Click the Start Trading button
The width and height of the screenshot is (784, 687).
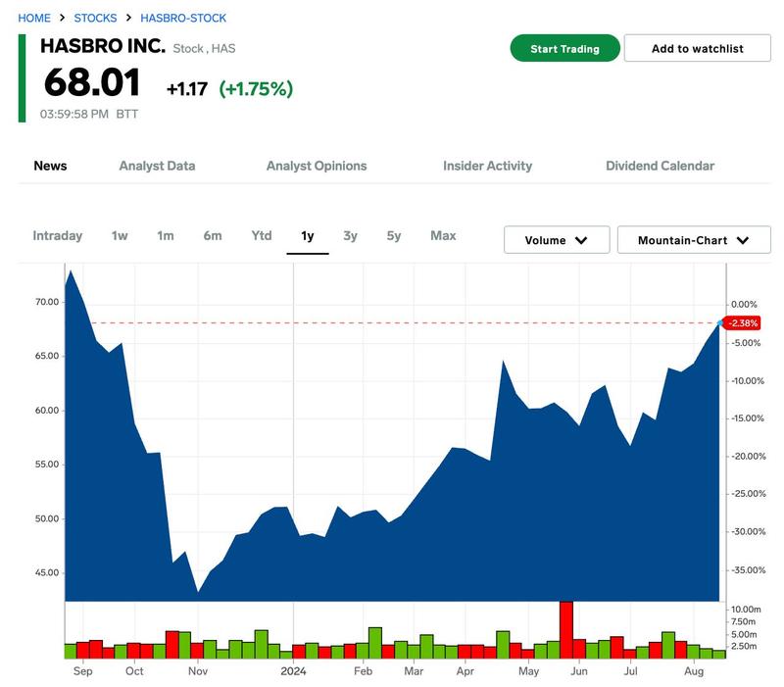click(564, 48)
